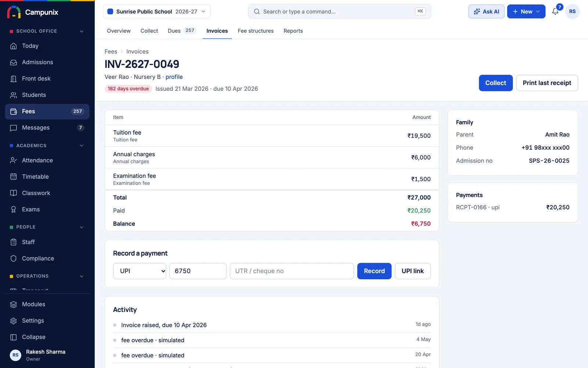Open the Reports tab
The image size is (588, 368).
click(293, 31)
